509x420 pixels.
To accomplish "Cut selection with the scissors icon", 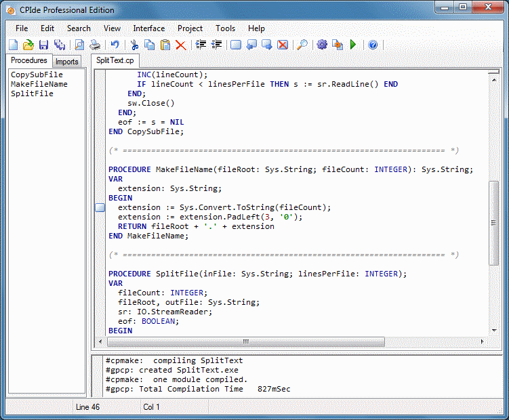I will pyautogui.click(x=135, y=45).
